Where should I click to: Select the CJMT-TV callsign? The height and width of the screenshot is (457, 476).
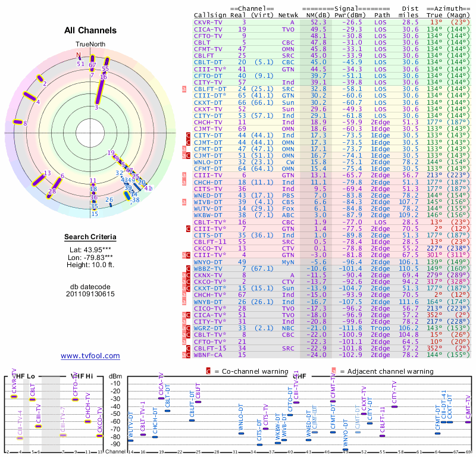coord(208,129)
